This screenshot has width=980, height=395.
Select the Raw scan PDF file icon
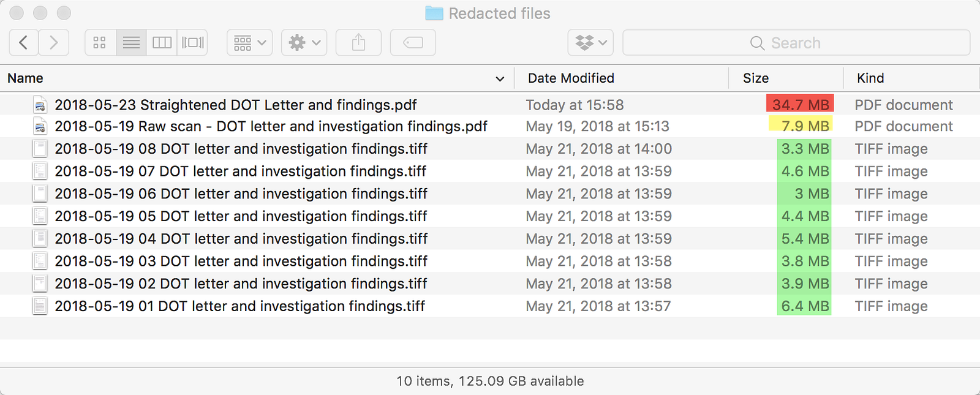pos(40,127)
